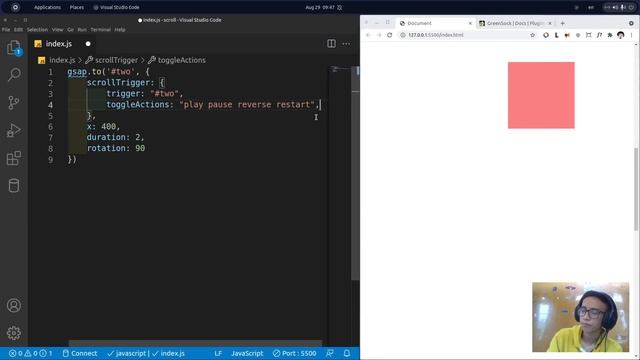Open the Help menu in VS Code

(120, 30)
